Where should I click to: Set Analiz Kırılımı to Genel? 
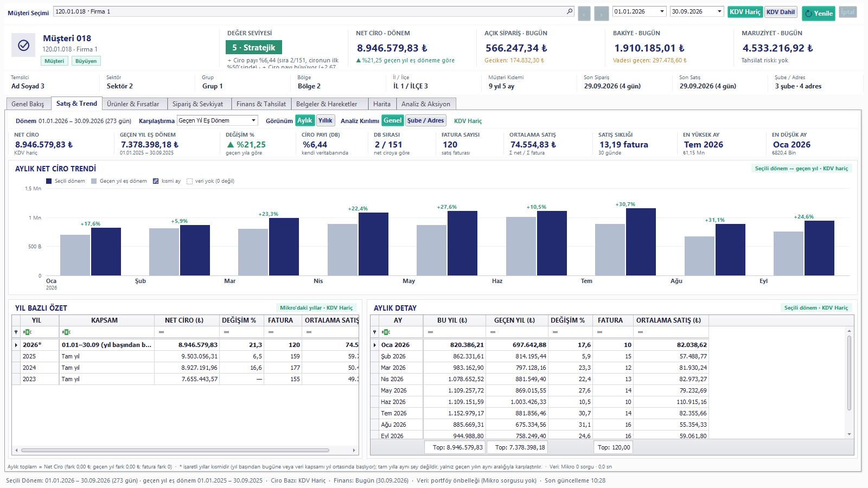[392, 120]
